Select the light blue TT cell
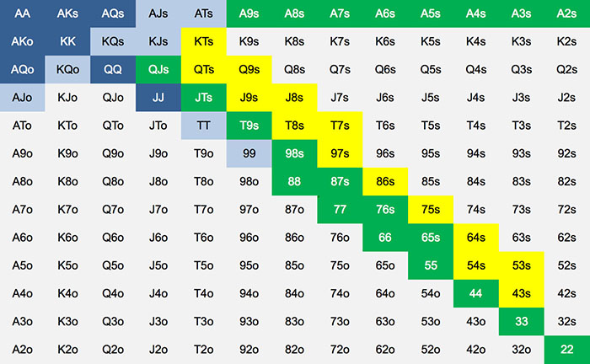The height and width of the screenshot is (364, 590). [x=204, y=126]
